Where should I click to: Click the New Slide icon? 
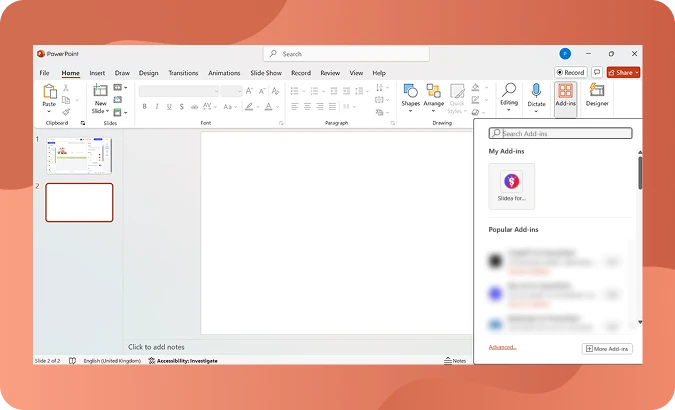100,90
